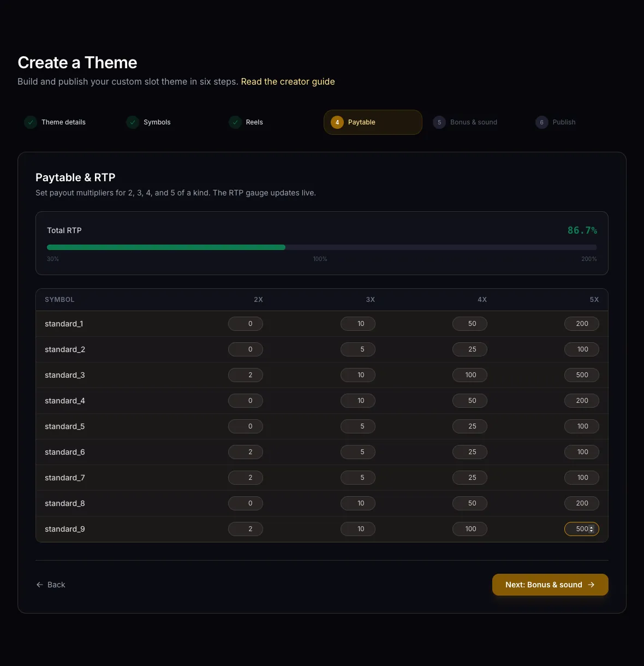
Task: Open the Read the creator guide link
Action: 288,81
